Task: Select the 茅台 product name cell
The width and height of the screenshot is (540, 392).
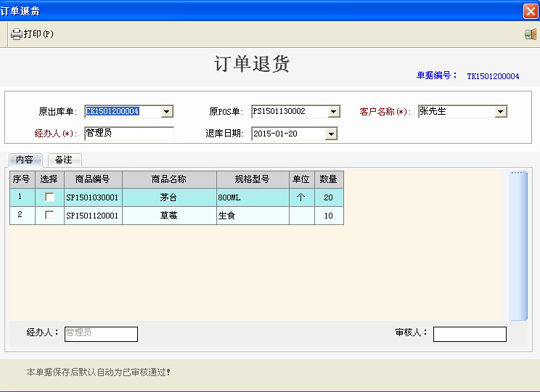Action: (x=169, y=197)
